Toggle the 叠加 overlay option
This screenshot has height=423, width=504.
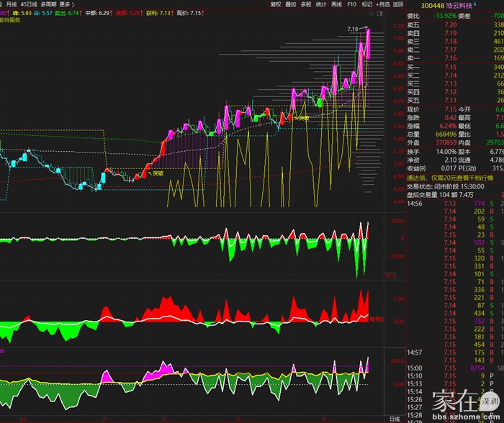point(290,4)
